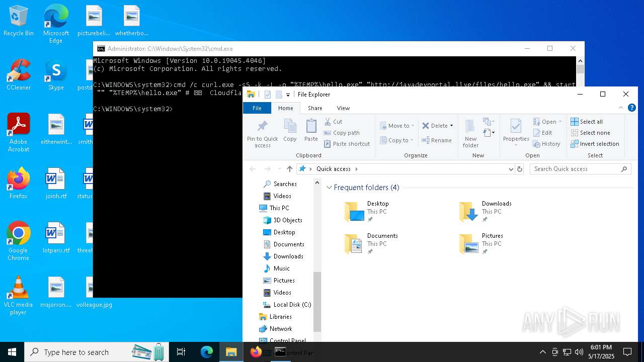Collapse the Frequent folders group
The width and height of the screenshot is (644, 362).
click(x=329, y=188)
